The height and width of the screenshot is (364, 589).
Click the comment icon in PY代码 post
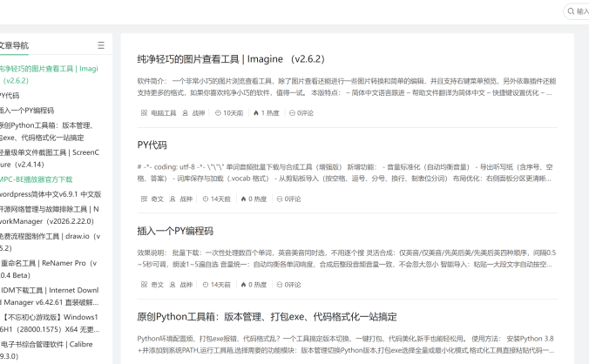[x=280, y=199]
